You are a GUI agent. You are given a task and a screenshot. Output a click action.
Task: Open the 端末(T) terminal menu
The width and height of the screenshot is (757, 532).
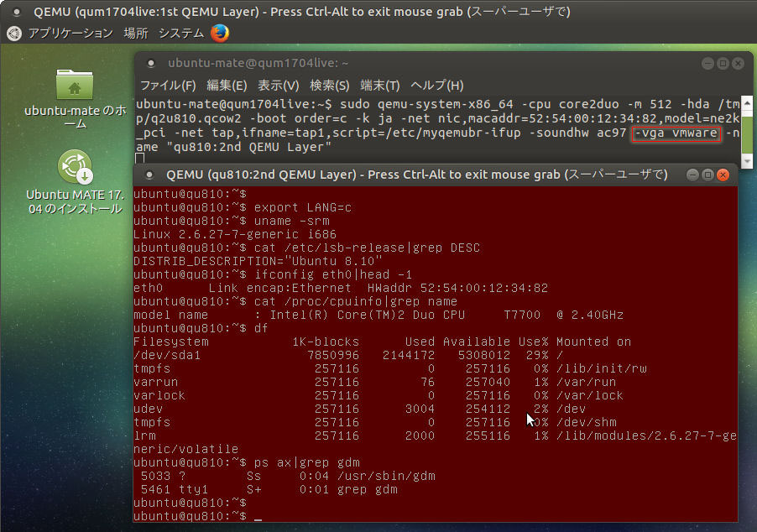(380, 86)
